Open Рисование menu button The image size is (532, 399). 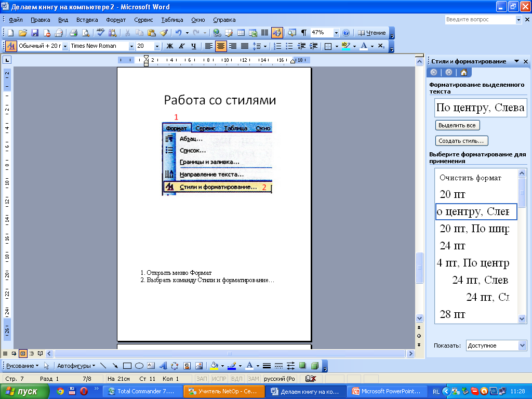(x=22, y=366)
